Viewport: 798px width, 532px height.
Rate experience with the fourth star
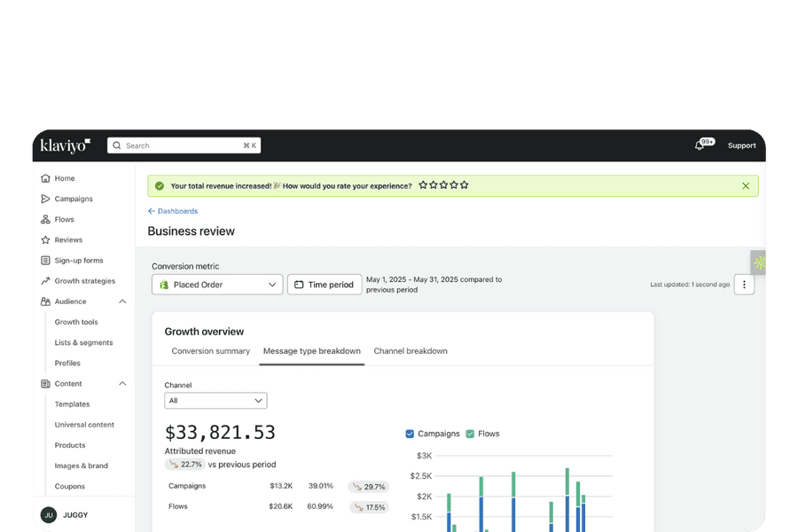click(x=453, y=185)
